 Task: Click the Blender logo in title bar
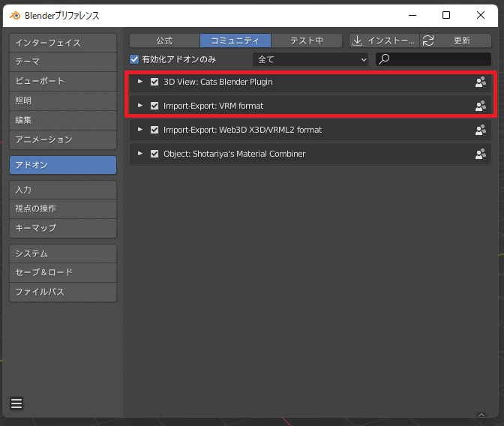15,15
